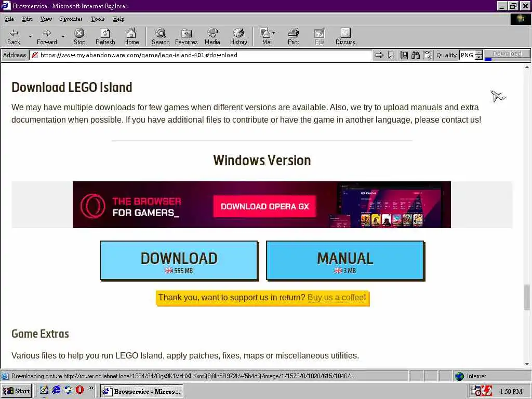Open the Windows Start button

pyautogui.click(x=17, y=391)
